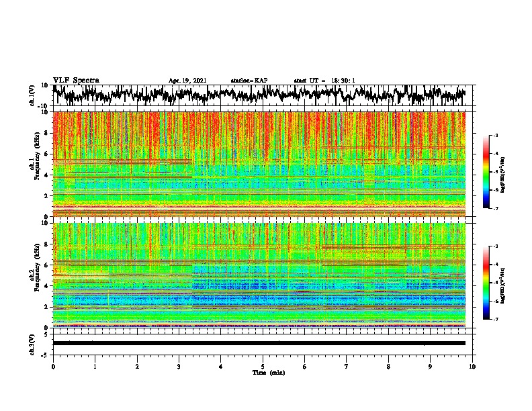The image size is (532, 411).
Task: Click the ch.1 colorbar log(PSD) label
Action: click(x=502, y=175)
